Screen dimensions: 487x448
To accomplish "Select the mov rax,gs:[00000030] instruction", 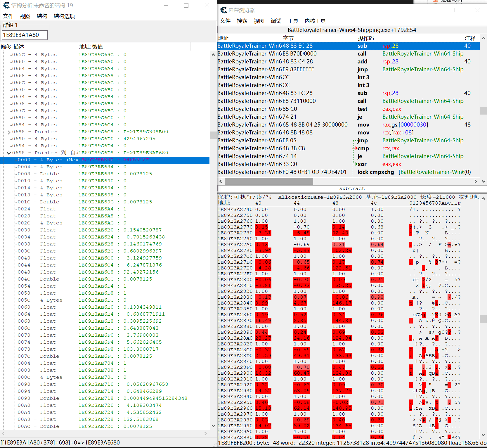I will click(349, 125).
